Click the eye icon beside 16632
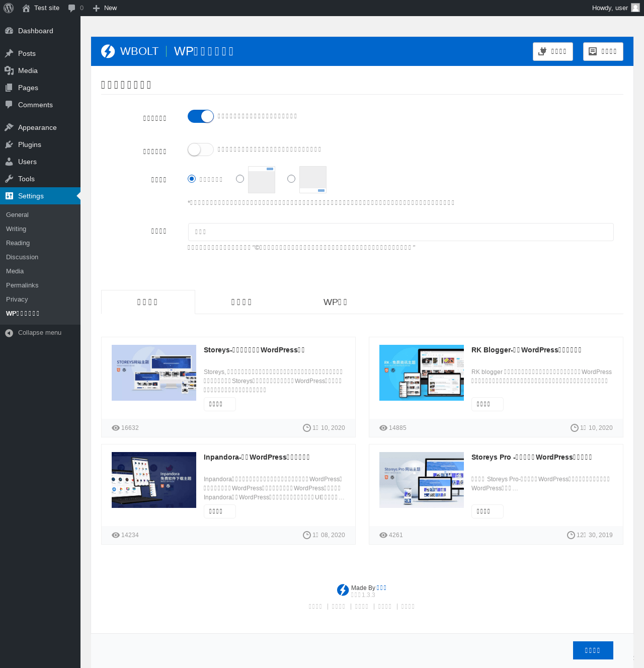Image resolution: width=644 pixels, height=668 pixels. click(116, 428)
